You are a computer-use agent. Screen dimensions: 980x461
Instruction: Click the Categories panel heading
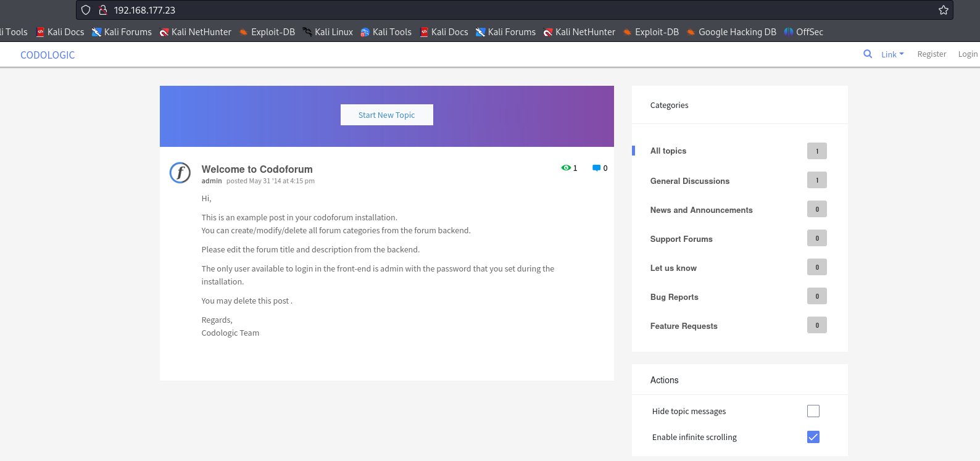click(x=669, y=106)
